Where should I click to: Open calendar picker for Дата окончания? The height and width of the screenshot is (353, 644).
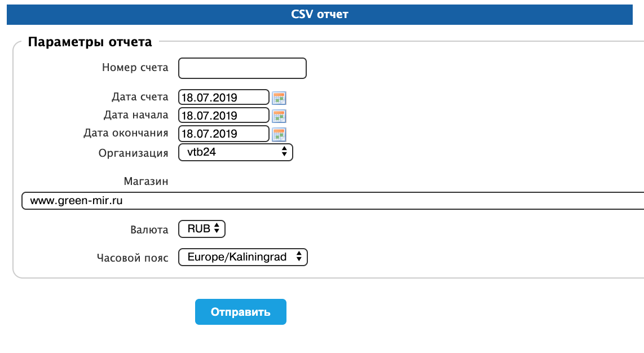pyautogui.click(x=279, y=134)
